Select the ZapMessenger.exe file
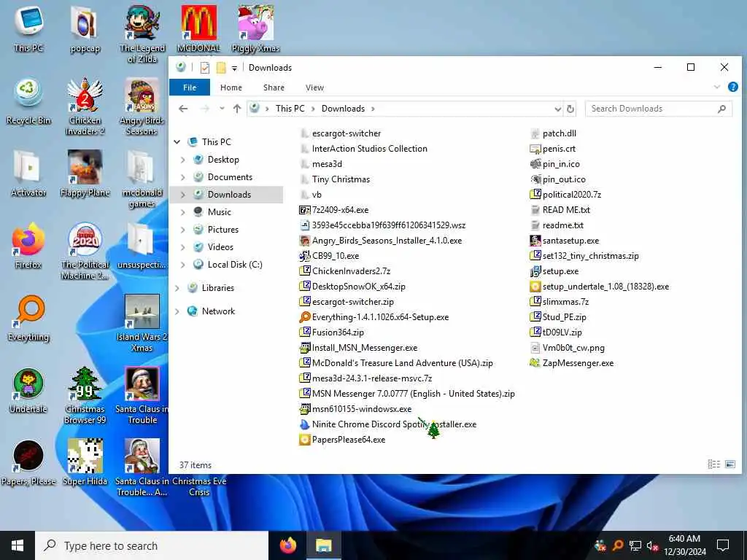 pos(572,363)
